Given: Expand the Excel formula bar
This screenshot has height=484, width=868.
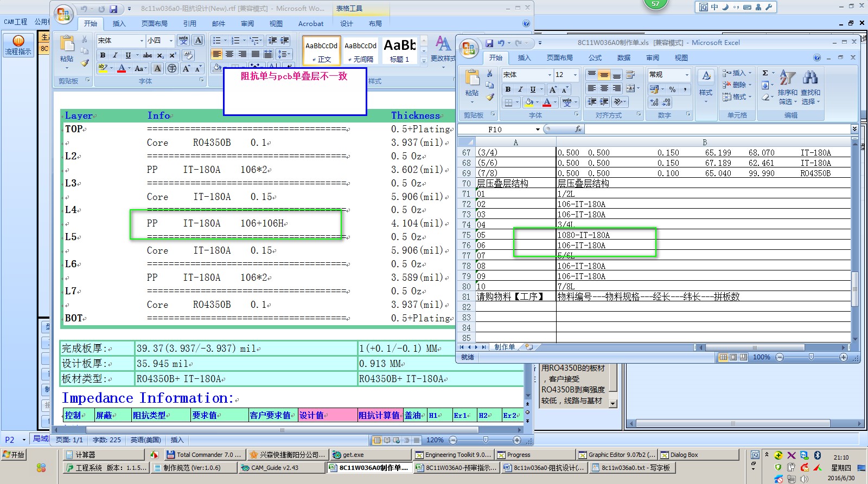Looking at the screenshot, I should coord(854,129).
